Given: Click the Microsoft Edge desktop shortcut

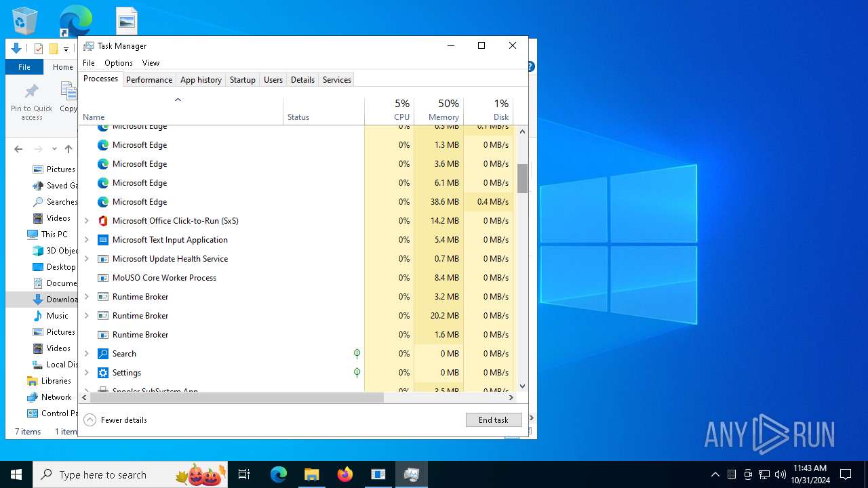Looking at the screenshot, I should (75, 21).
